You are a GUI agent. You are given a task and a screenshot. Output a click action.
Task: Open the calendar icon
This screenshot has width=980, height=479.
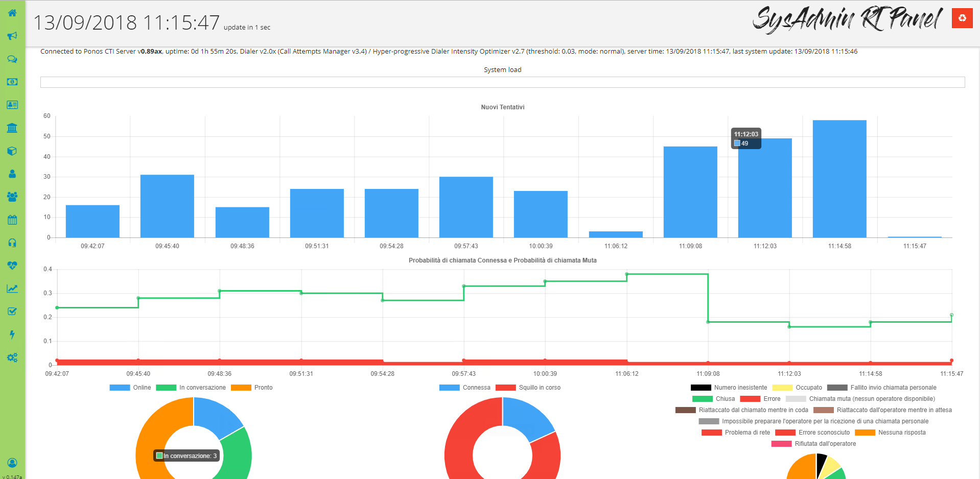point(12,220)
